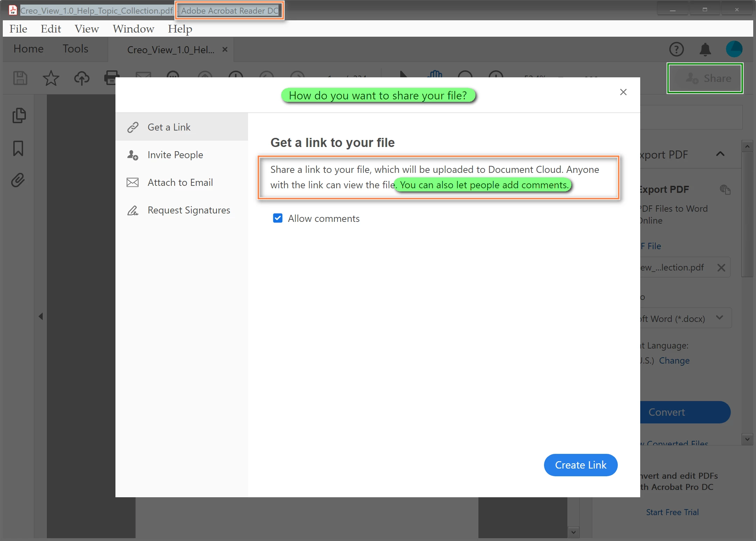Open the page thumbnails panel icon
This screenshot has height=541, width=756.
pos(19,115)
